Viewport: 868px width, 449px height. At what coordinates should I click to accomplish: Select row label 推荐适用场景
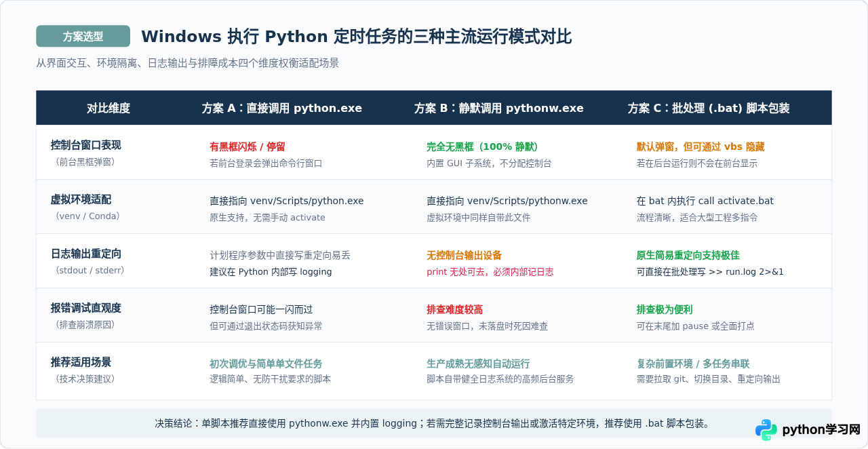[81, 362]
